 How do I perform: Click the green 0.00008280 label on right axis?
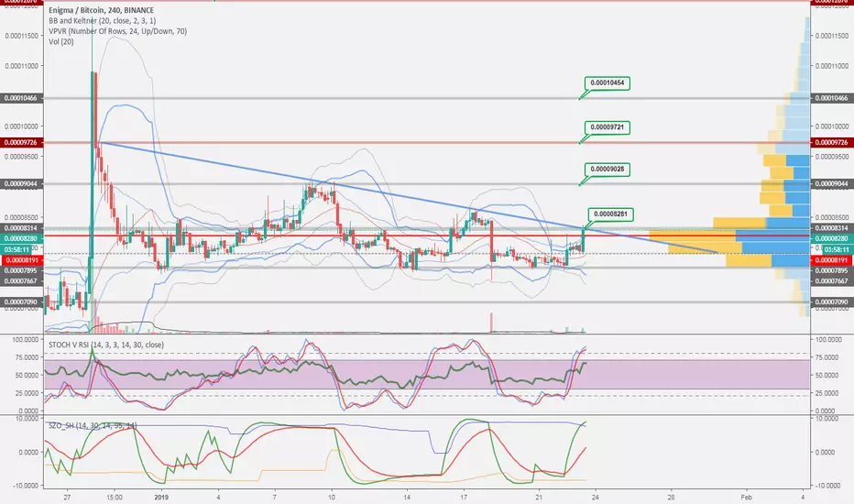click(x=832, y=238)
